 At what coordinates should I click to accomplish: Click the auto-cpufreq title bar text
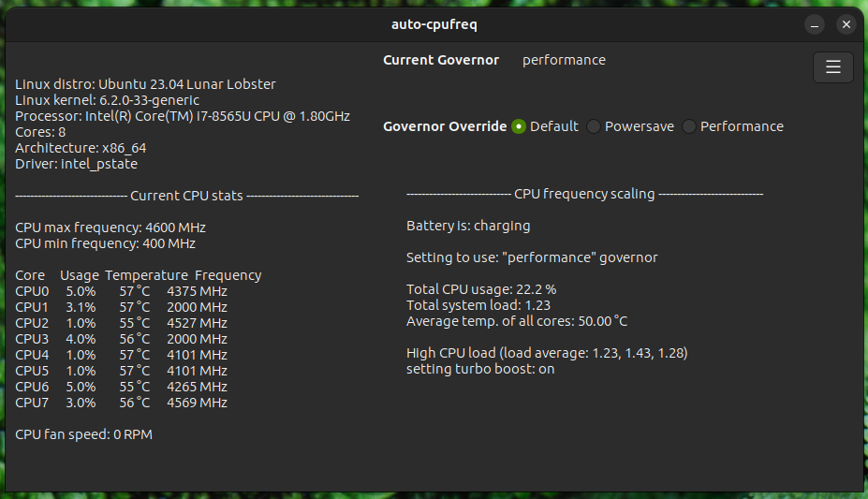point(434,24)
